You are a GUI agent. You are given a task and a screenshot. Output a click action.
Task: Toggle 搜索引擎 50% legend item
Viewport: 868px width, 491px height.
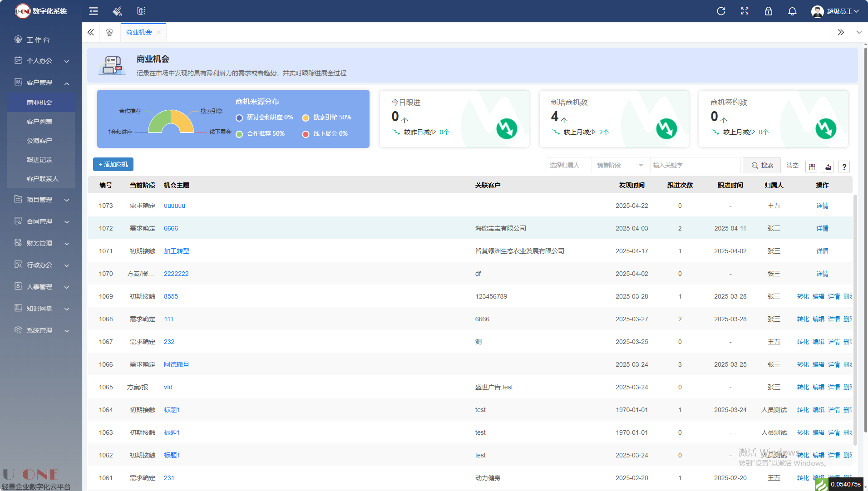(326, 118)
